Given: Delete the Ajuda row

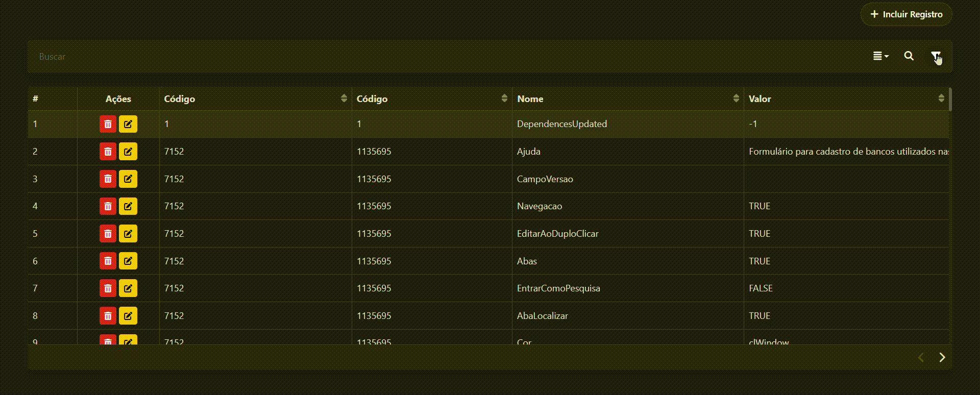Looking at the screenshot, I should [x=108, y=152].
